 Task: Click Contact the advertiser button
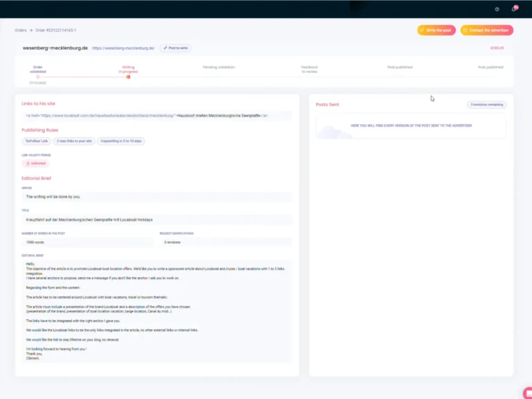click(486, 30)
